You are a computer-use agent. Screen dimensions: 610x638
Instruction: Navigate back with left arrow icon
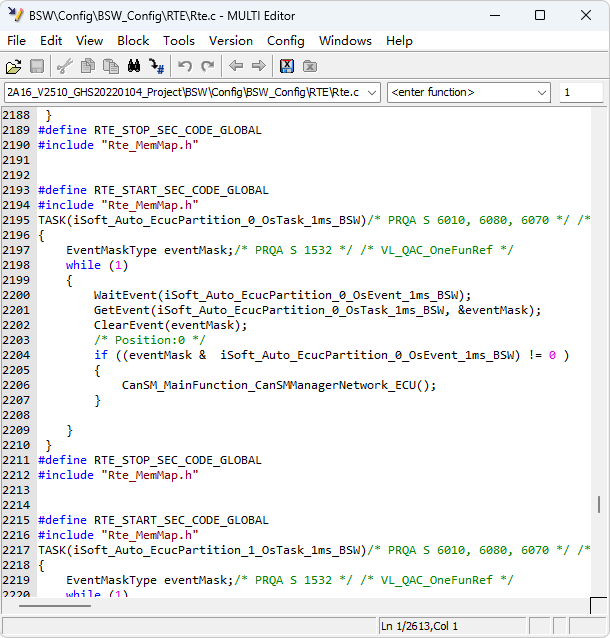pyautogui.click(x=236, y=66)
